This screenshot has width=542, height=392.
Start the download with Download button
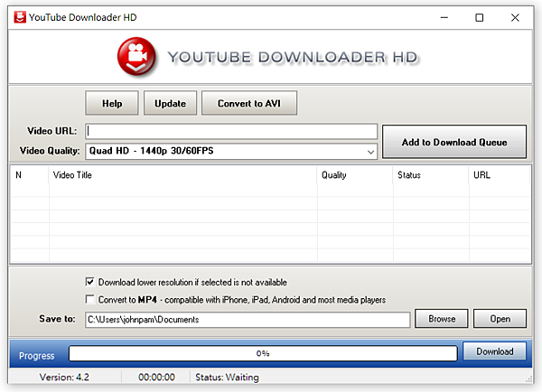(495, 351)
